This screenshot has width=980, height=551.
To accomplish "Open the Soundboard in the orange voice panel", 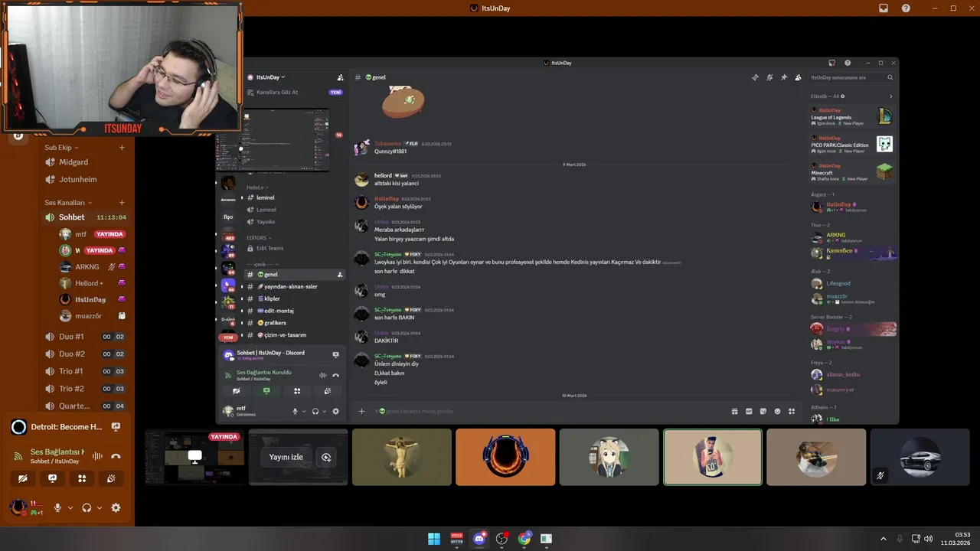I will click(x=111, y=478).
